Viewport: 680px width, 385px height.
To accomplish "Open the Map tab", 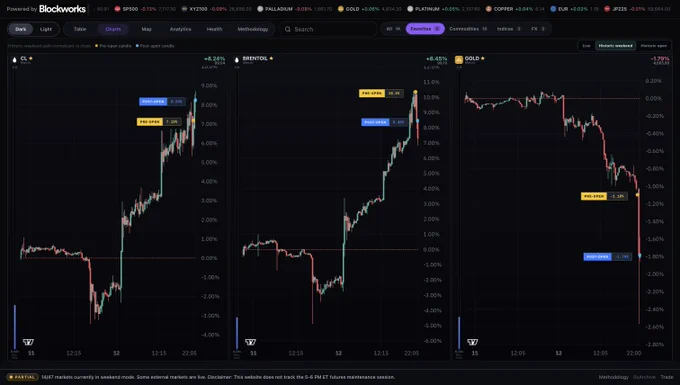I will [x=147, y=29].
